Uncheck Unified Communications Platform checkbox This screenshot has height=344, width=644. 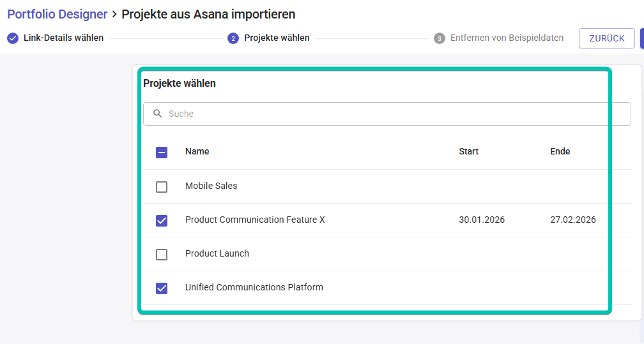coord(162,288)
